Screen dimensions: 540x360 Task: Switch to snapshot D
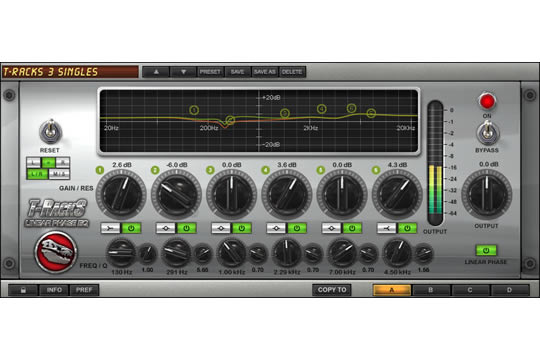tap(509, 290)
